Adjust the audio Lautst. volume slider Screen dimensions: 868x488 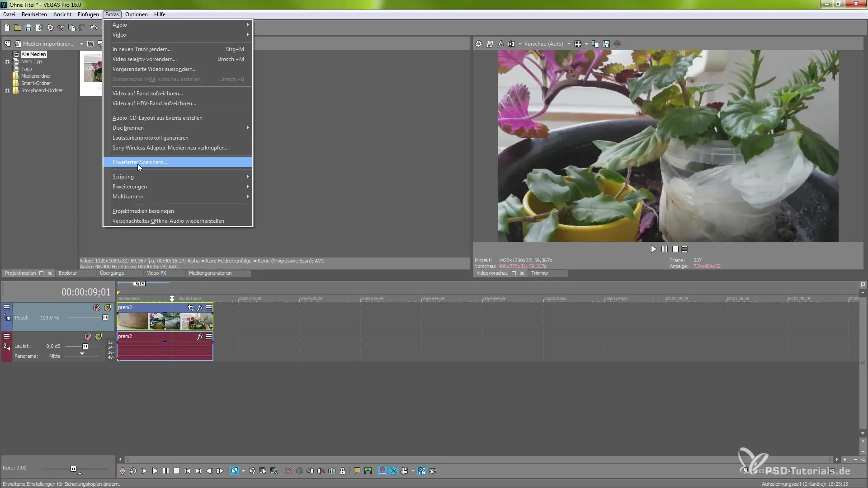pos(85,347)
